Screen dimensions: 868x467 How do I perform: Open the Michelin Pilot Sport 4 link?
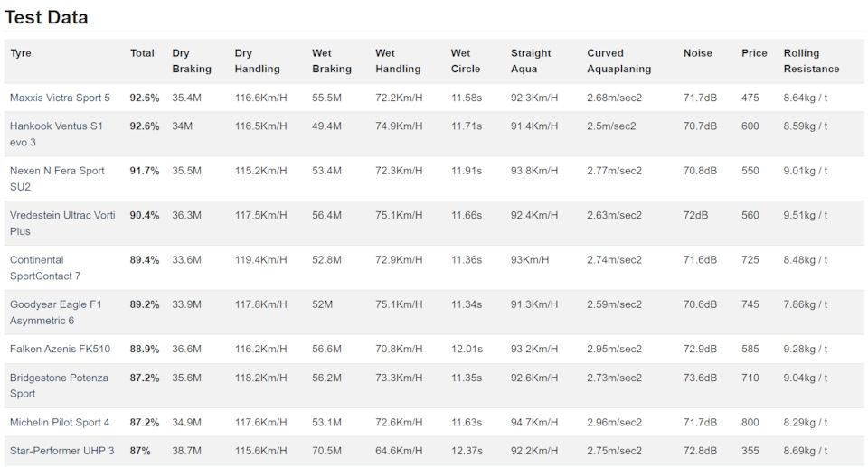tap(60, 422)
